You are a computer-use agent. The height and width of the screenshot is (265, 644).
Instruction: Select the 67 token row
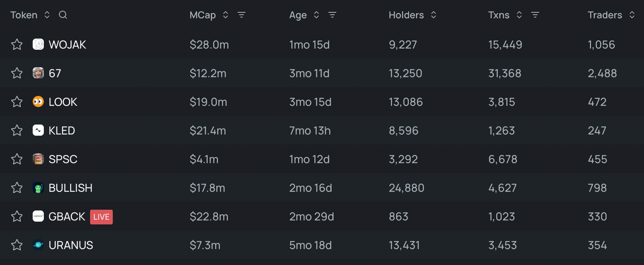tap(322, 73)
